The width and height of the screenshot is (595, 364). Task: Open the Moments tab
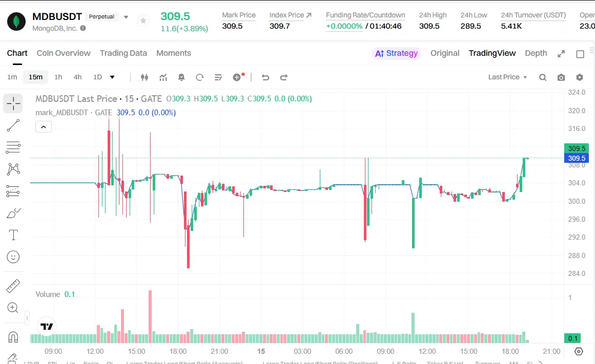(174, 53)
